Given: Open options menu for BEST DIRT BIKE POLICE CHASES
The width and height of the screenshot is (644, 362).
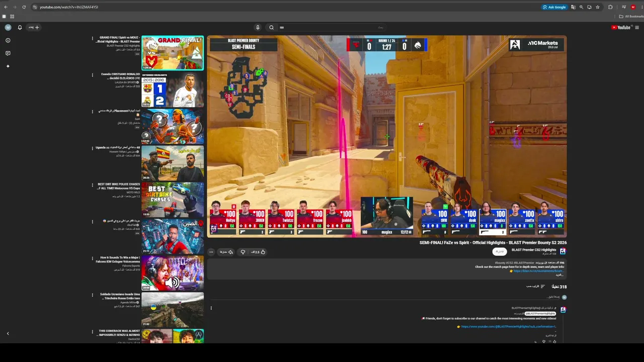Looking at the screenshot, I should [x=92, y=185].
